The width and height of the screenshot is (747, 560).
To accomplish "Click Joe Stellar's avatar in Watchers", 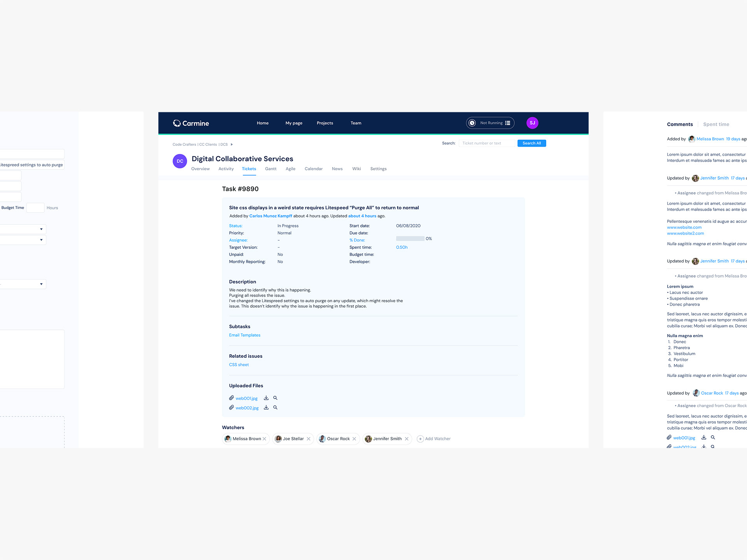I will pyautogui.click(x=278, y=439).
